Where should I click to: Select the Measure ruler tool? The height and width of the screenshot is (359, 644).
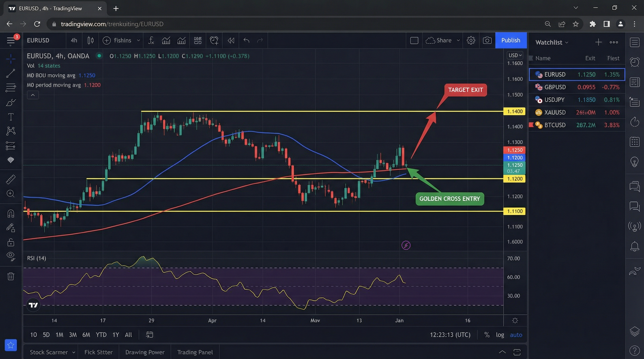pos(10,179)
